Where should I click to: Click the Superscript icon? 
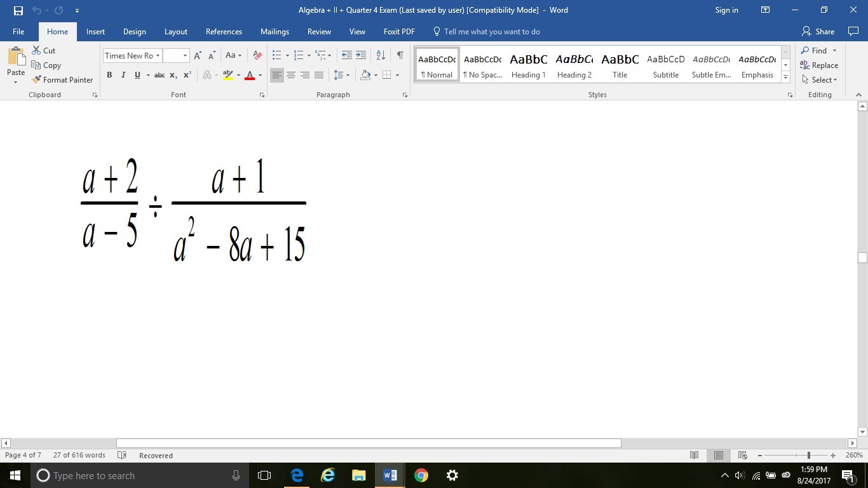[187, 75]
